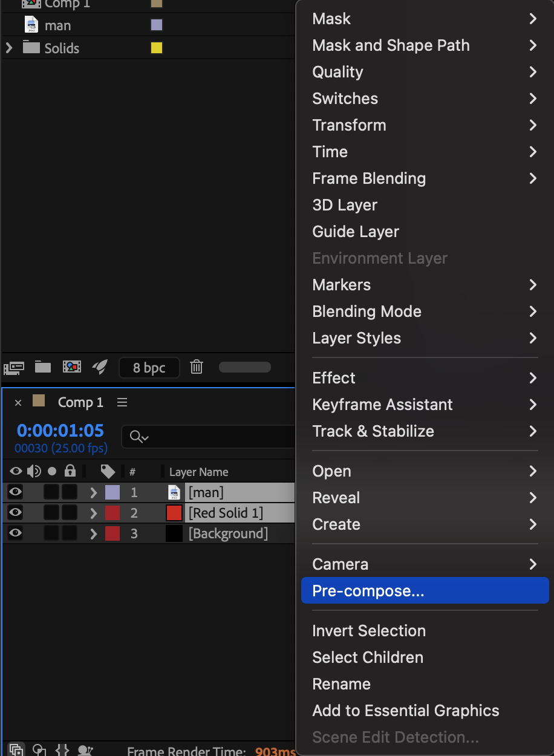
Task: Toggle the Layer Switches pane icon
Action: click(16, 750)
